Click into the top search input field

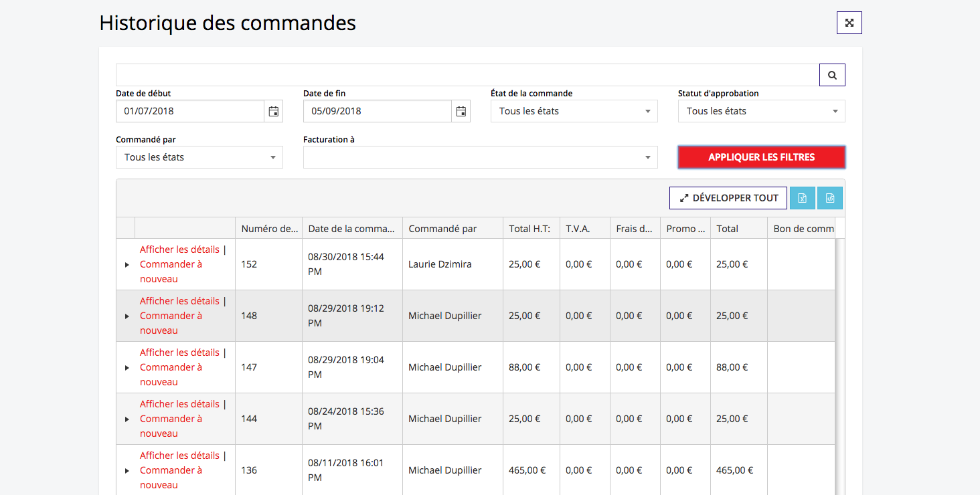[467, 75]
